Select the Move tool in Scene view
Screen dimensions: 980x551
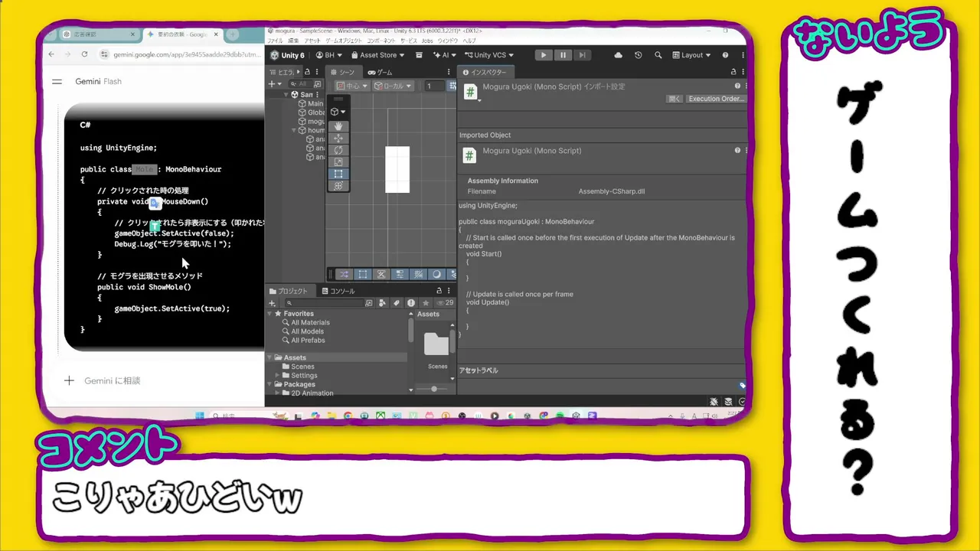pos(338,139)
